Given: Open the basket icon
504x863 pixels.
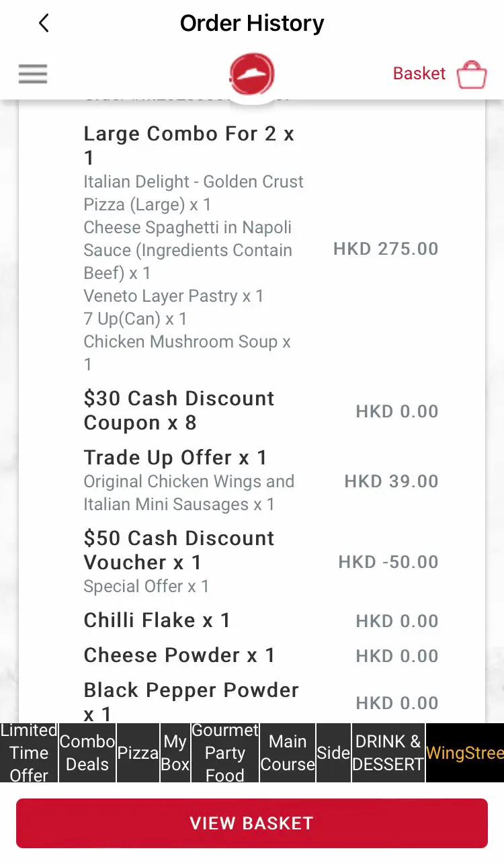Looking at the screenshot, I should pyautogui.click(x=471, y=75).
